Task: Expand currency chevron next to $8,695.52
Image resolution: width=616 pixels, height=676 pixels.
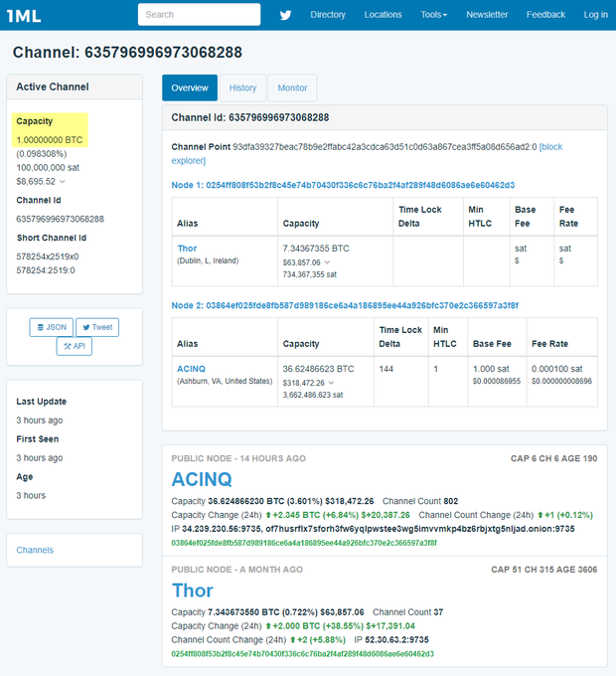Action: click(x=63, y=182)
